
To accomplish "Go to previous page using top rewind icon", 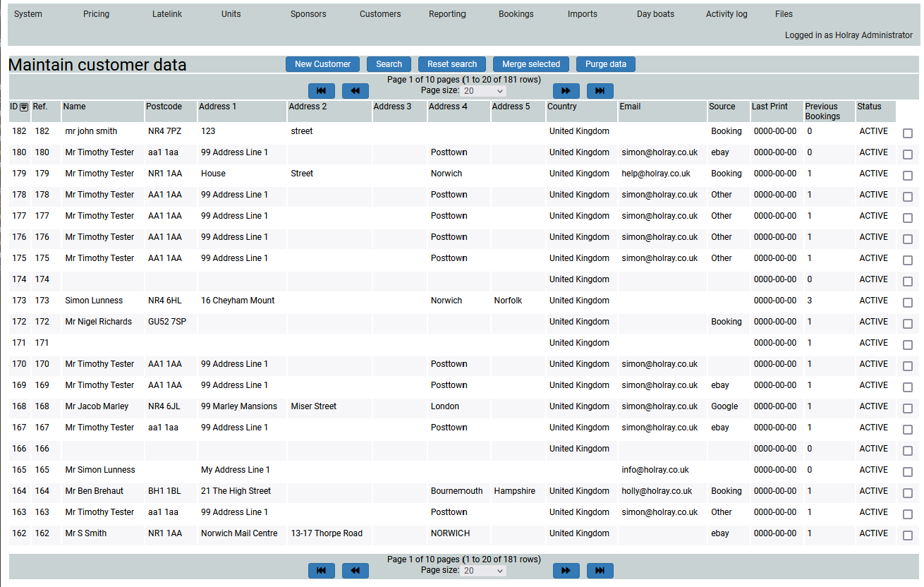I will click(355, 91).
